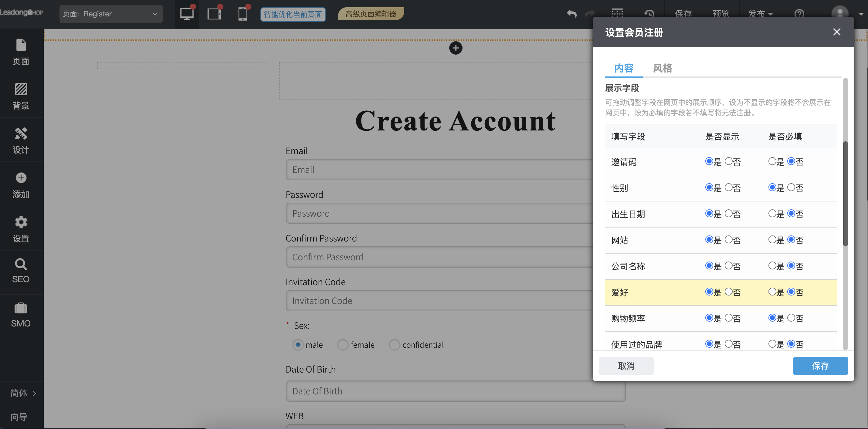The height and width of the screenshot is (429, 868).
Task: Click the 添加 add component icon
Action: coord(21,178)
